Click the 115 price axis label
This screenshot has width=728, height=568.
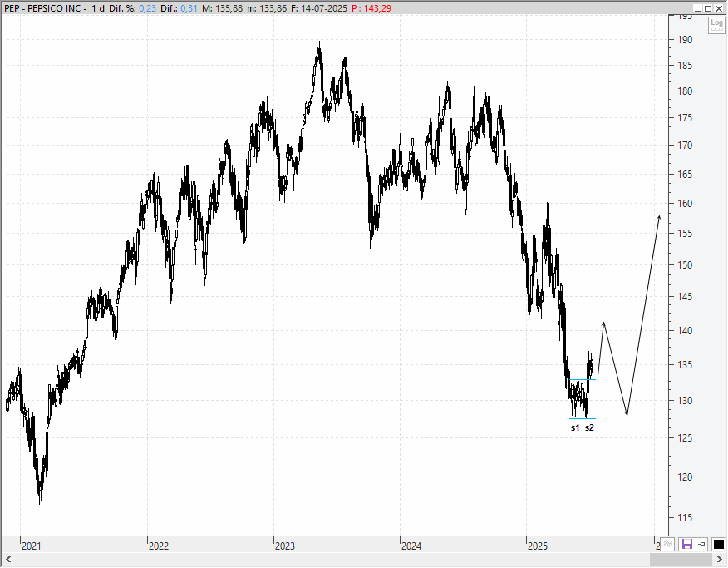tap(685, 518)
